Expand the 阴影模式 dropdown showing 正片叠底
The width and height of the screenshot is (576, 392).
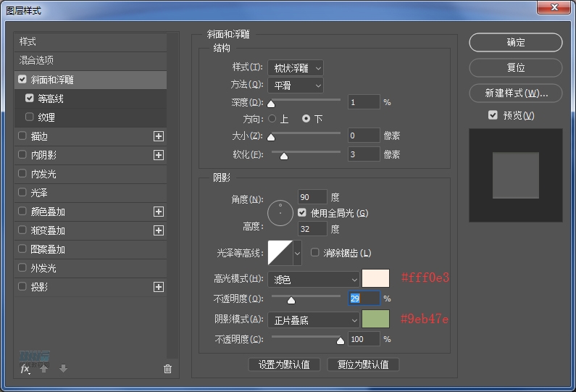(x=313, y=320)
